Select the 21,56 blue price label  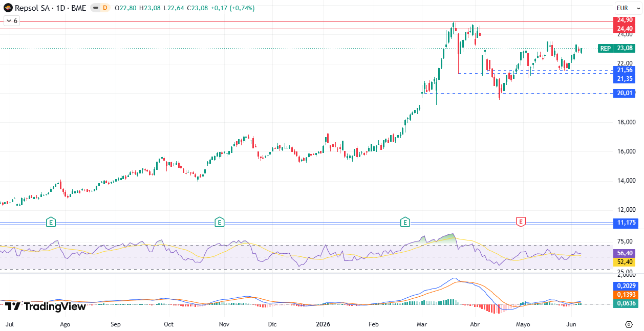pos(626,70)
